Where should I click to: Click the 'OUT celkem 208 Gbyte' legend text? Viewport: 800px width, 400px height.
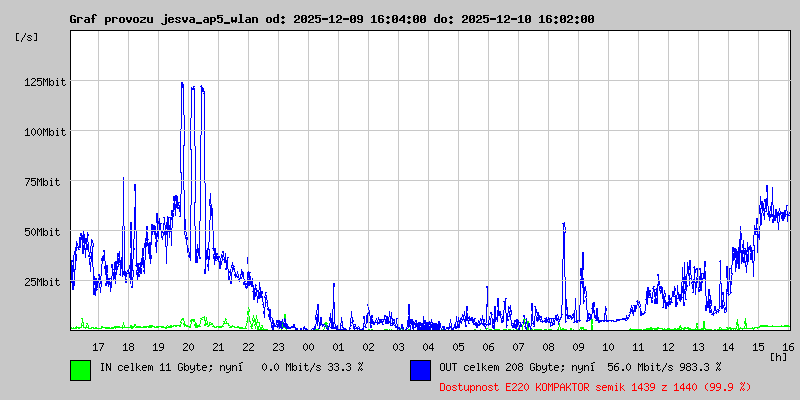501,366
